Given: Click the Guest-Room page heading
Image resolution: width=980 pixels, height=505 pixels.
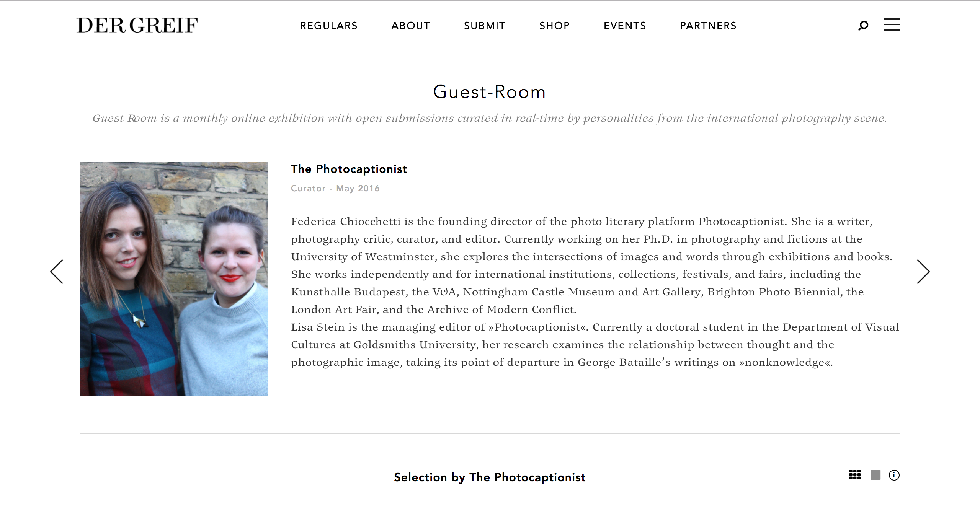Looking at the screenshot, I should click(x=489, y=92).
